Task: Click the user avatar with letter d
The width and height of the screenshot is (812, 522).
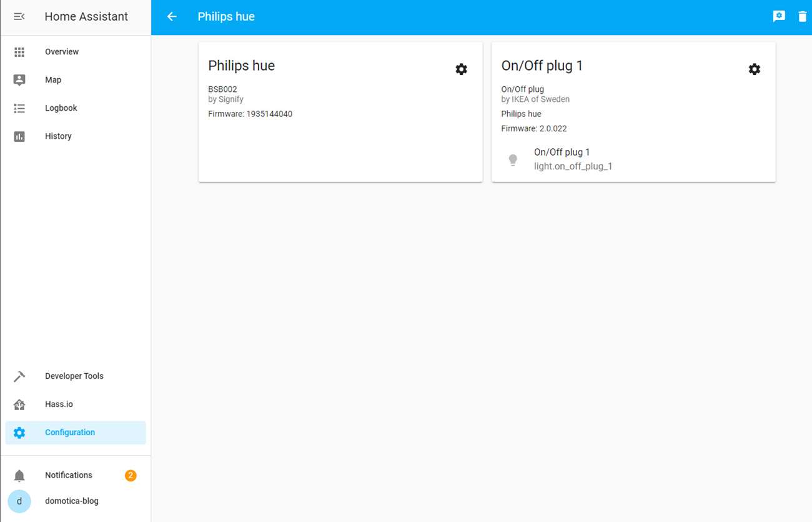Action: (x=19, y=501)
